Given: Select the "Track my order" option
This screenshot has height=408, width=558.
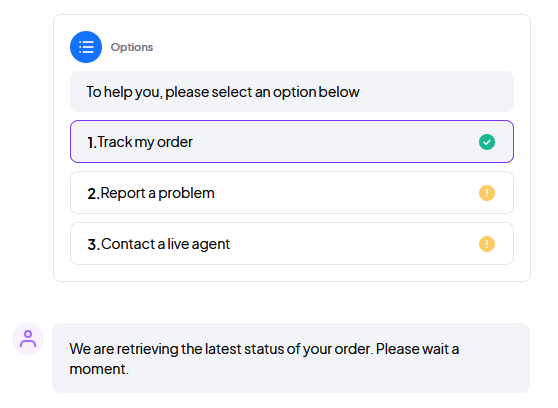Looking at the screenshot, I should point(292,142).
